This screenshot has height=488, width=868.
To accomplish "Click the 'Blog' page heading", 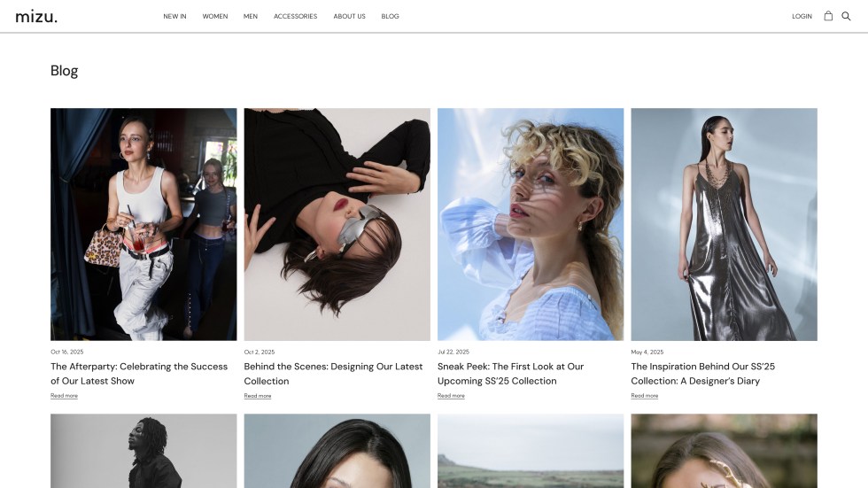I will click(x=64, y=71).
